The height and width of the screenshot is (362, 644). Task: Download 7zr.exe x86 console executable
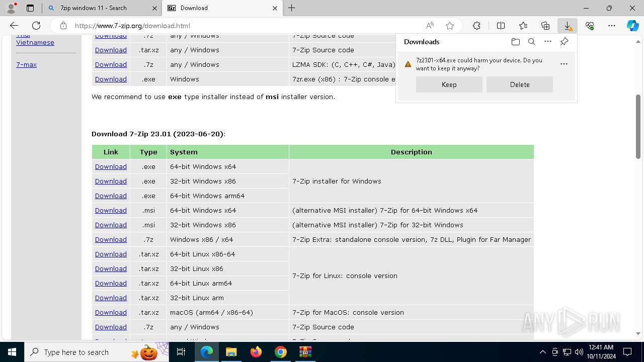tap(111, 79)
